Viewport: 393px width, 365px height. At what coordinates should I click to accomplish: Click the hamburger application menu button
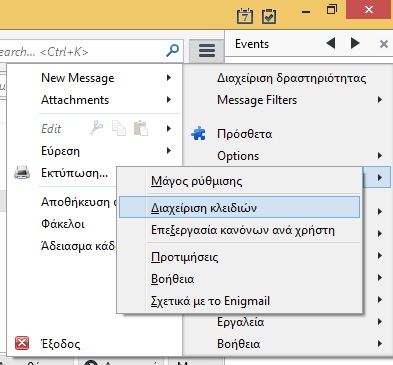pyautogui.click(x=207, y=51)
